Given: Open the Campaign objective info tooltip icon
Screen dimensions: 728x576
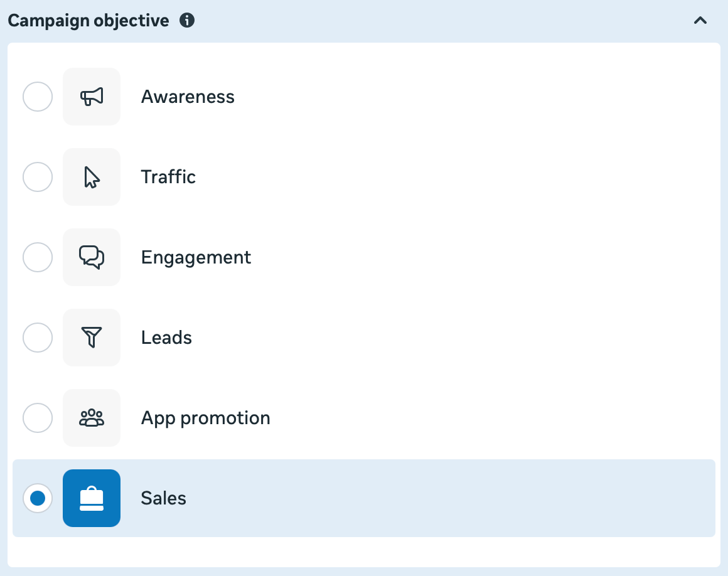Looking at the screenshot, I should click(x=188, y=20).
